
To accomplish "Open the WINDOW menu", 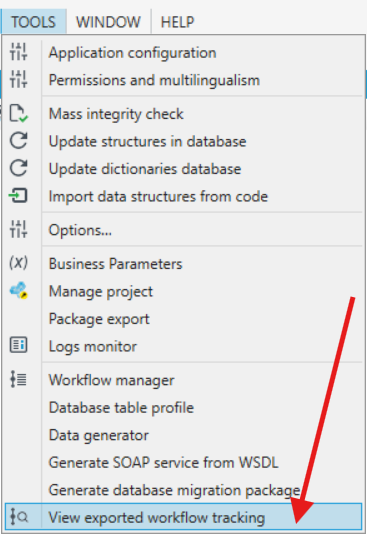I will click(x=108, y=22).
